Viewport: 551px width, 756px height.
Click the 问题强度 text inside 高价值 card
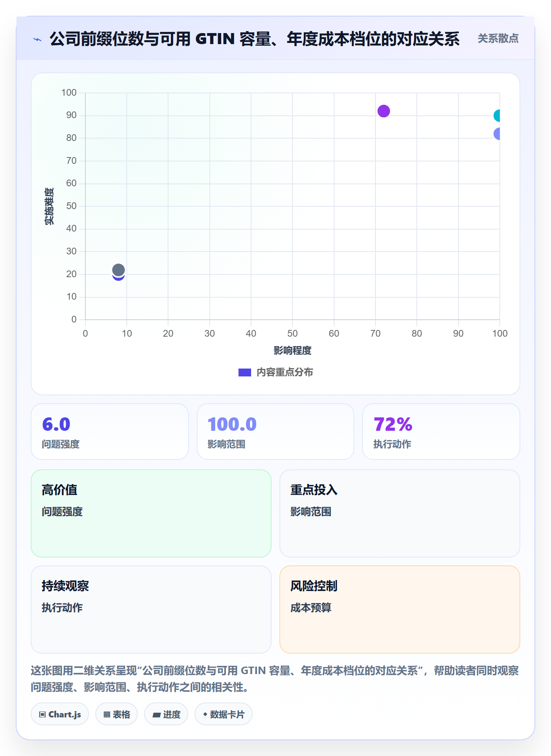point(62,511)
